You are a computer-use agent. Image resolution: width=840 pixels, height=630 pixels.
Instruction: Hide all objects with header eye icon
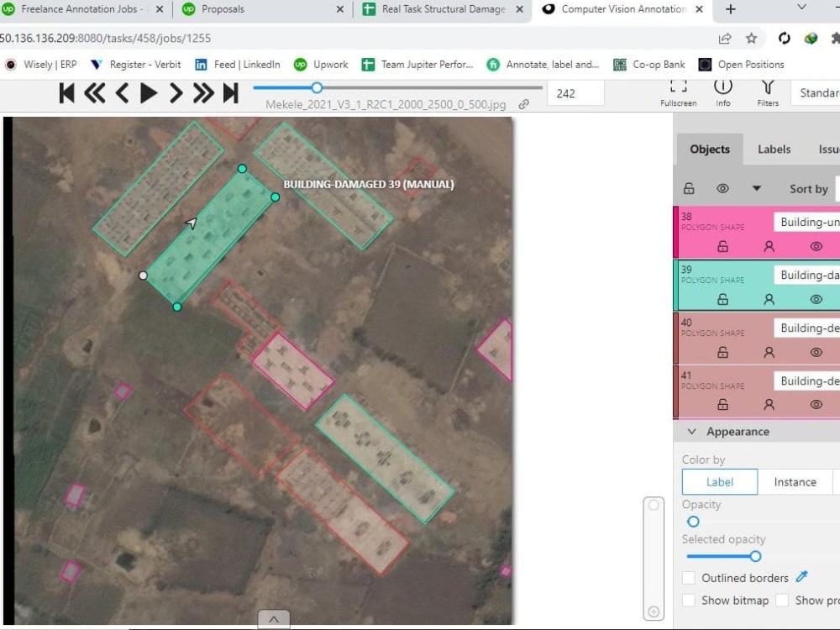pyautogui.click(x=722, y=188)
